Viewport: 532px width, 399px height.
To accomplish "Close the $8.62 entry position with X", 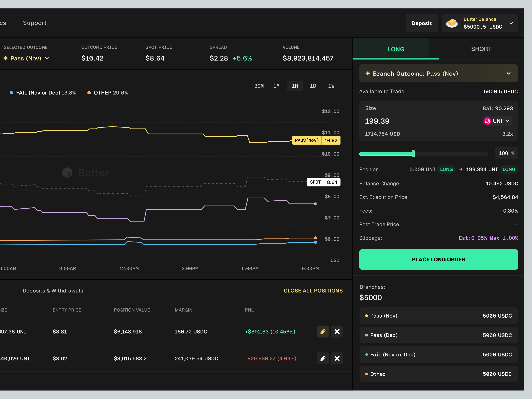I will click(x=337, y=358).
